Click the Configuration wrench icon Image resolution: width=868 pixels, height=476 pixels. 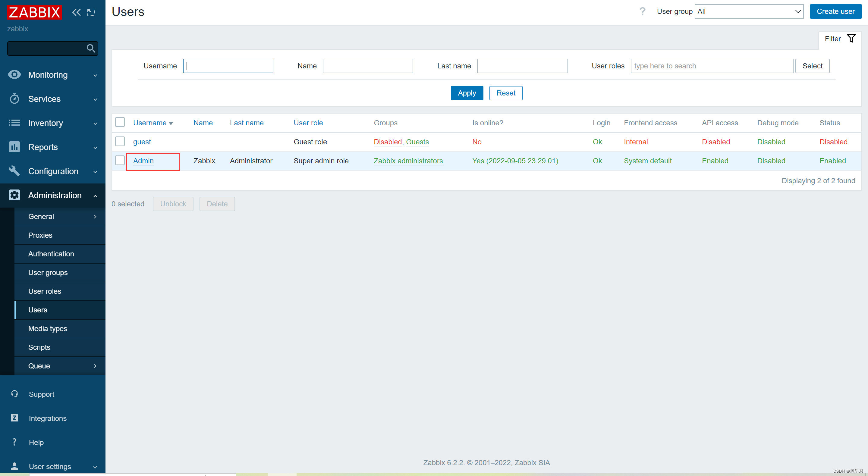click(x=14, y=171)
